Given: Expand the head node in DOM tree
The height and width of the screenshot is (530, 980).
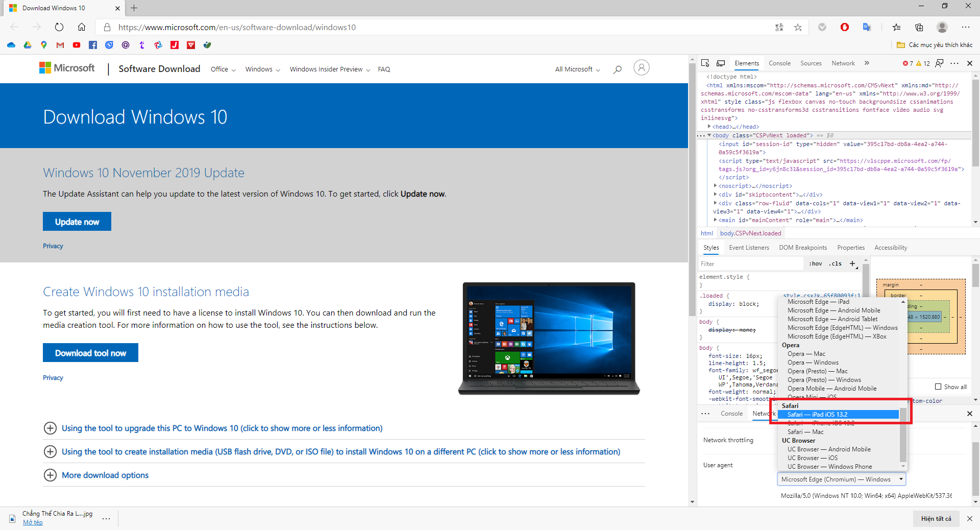Looking at the screenshot, I should pyautogui.click(x=709, y=127).
